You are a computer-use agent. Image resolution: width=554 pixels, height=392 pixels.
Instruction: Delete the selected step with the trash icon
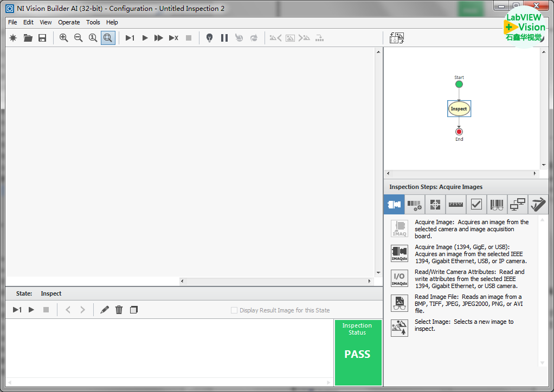click(119, 310)
